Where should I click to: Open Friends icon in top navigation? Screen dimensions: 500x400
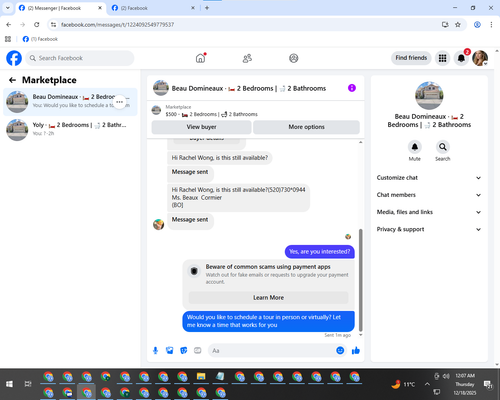[x=247, y=58]
